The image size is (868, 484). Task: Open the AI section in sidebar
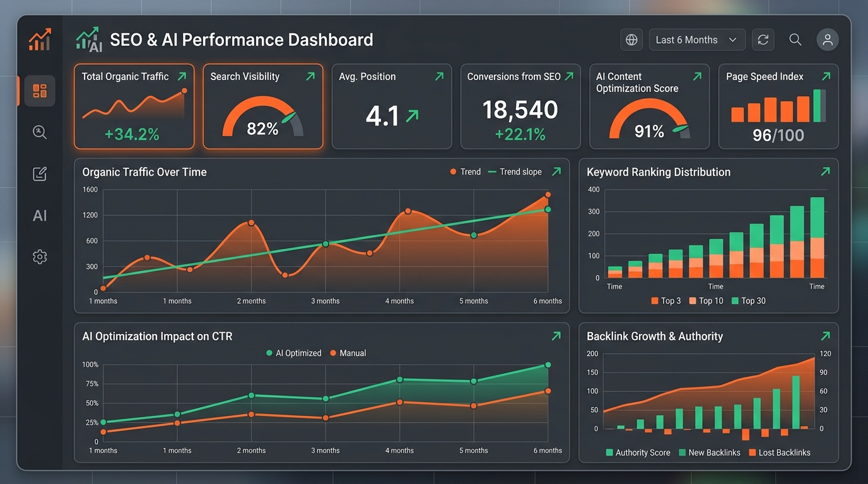pyautogui.click(x=40, y=216)
